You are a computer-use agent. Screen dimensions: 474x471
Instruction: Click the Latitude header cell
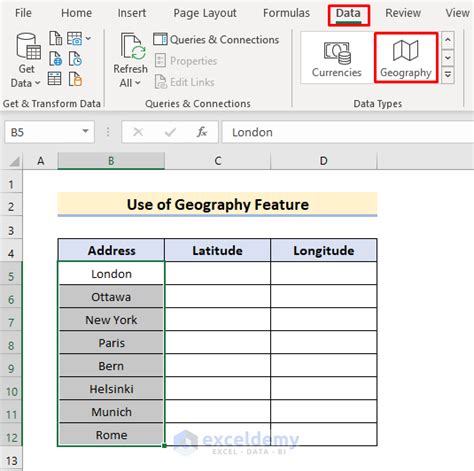(217, 250)
